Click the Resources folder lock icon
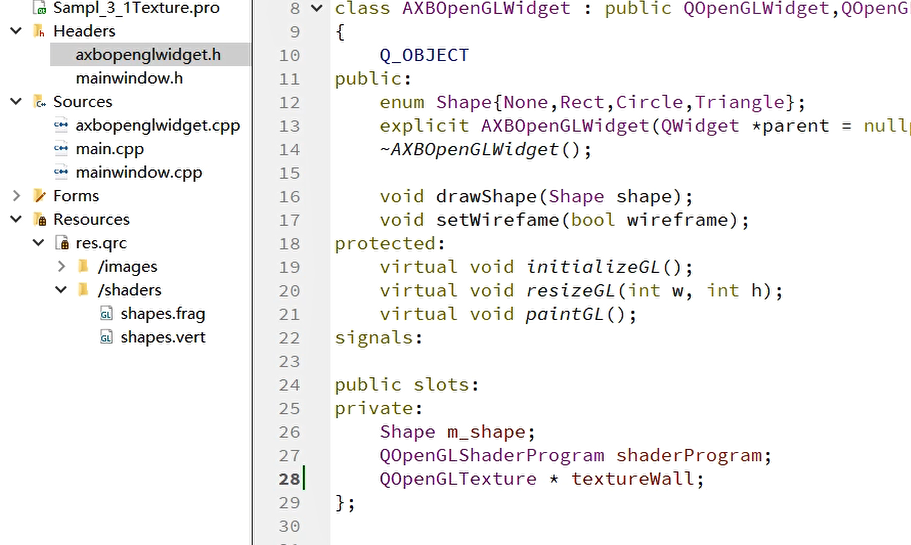Image resolution: width=911 pixels, height=545 pixels. (40, 220)
